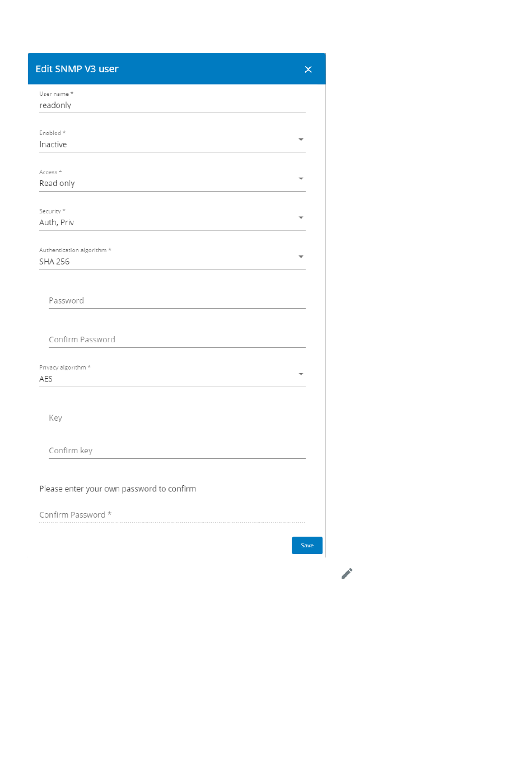
Task: Click the Confirm Password field under Password
Action: pyautogui.click(x=177, y=340)
